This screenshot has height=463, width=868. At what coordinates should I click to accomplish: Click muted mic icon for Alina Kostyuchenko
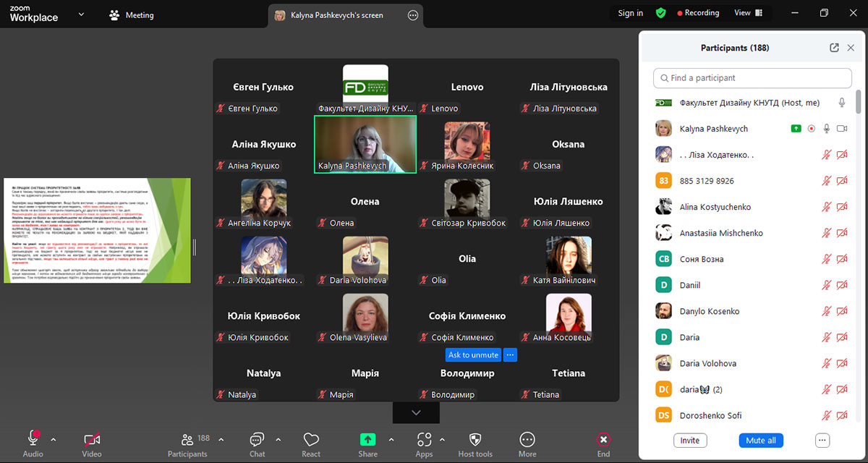click(827, 207)
